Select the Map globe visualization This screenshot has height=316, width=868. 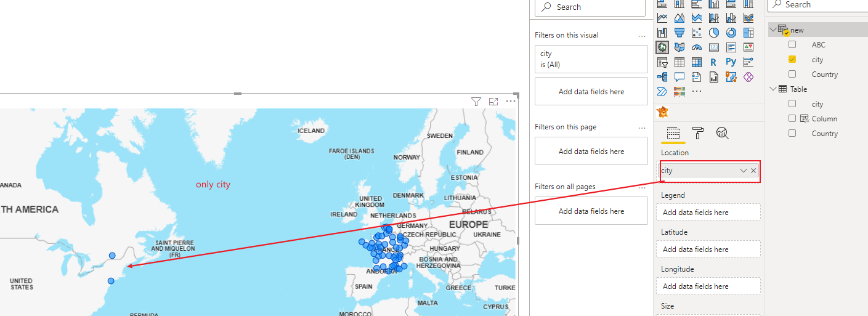click(x=662, y=47)
